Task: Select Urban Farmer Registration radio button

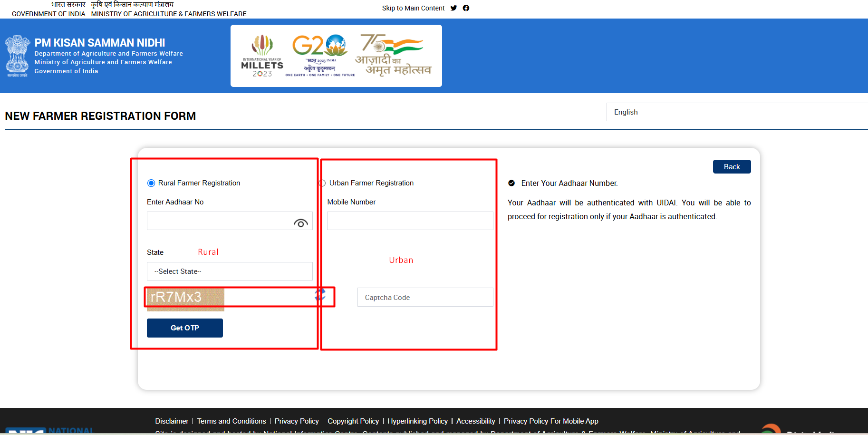Action: click(322, 183)
